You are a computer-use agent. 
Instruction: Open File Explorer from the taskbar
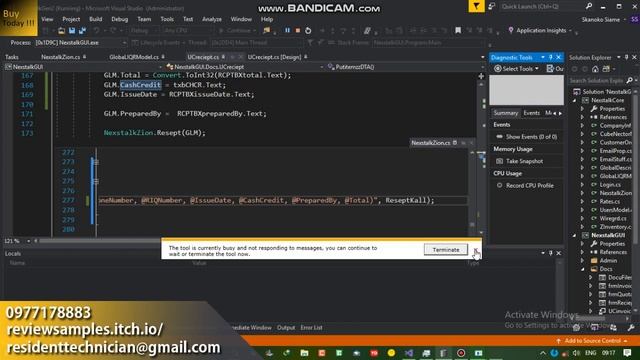(304, 353)
